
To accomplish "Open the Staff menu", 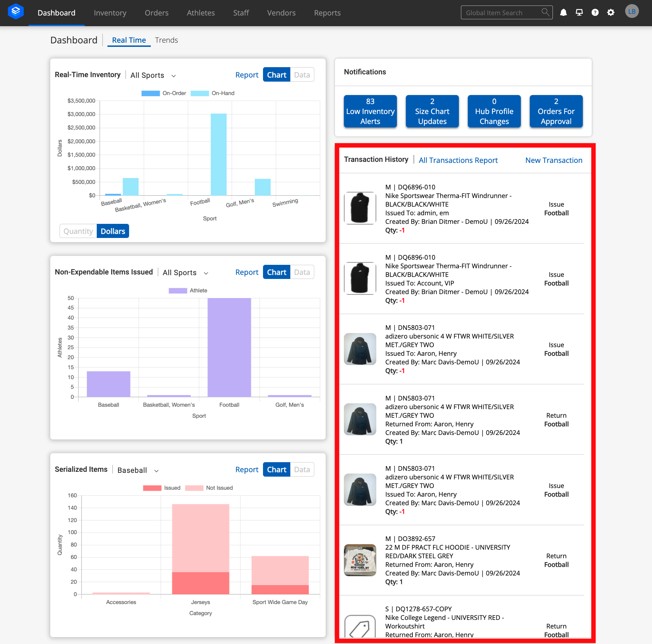I will click(241, 13).
